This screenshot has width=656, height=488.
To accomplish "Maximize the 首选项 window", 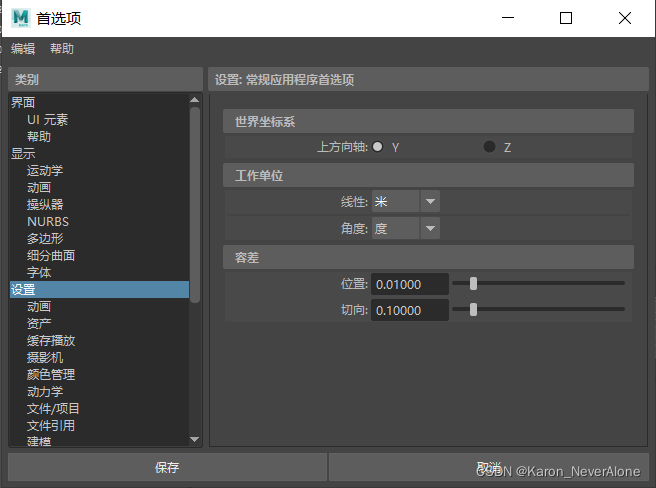I will tap(566, 18).
